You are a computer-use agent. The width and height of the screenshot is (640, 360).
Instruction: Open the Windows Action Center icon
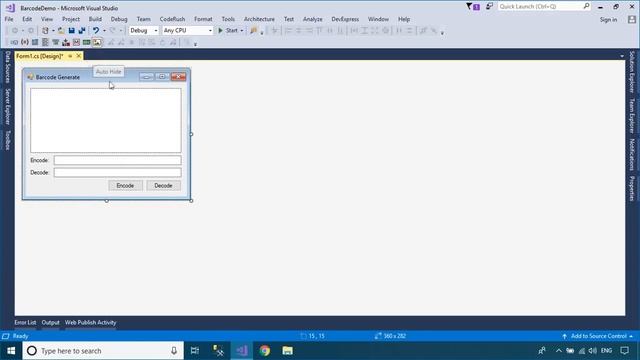tap(624, 351)
